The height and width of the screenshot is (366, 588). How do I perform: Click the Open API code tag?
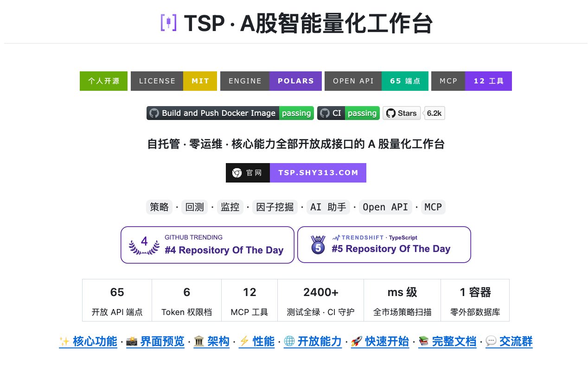[x=385, y=207]
